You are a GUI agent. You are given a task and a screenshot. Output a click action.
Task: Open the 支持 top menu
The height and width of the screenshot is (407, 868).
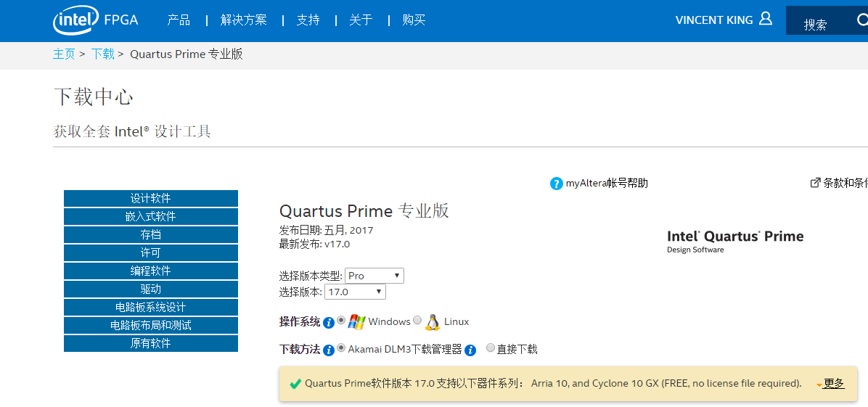tap(308, 20)
